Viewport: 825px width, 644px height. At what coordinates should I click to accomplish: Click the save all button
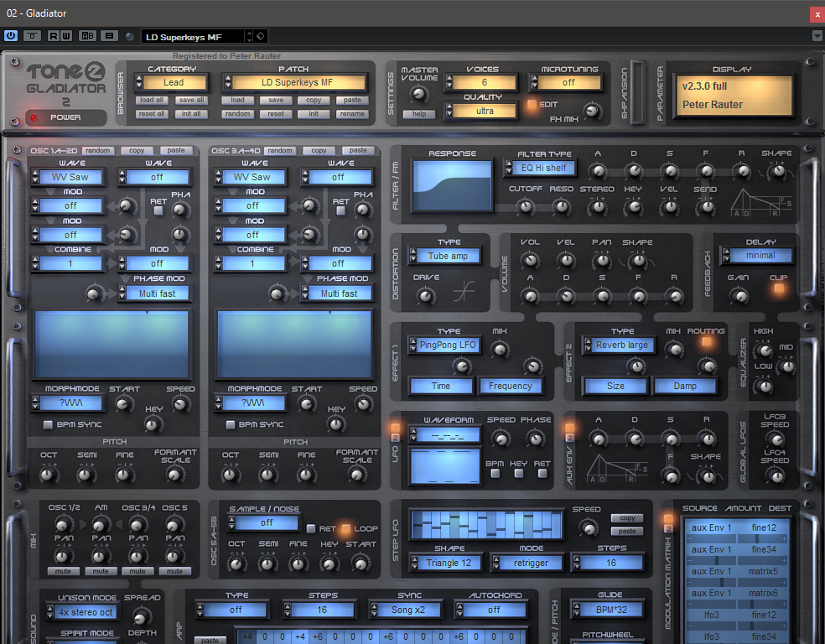click(191, 100)
